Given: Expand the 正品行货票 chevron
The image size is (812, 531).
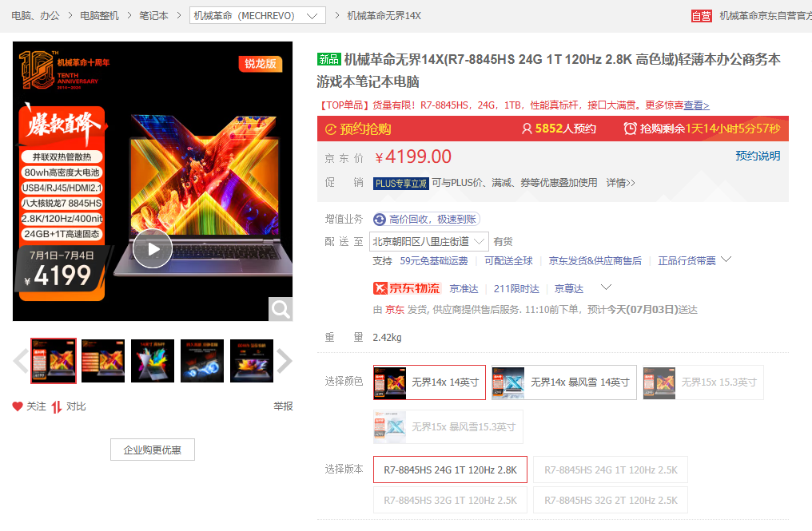Looking at the screenshot, I should tap(726, 259).
